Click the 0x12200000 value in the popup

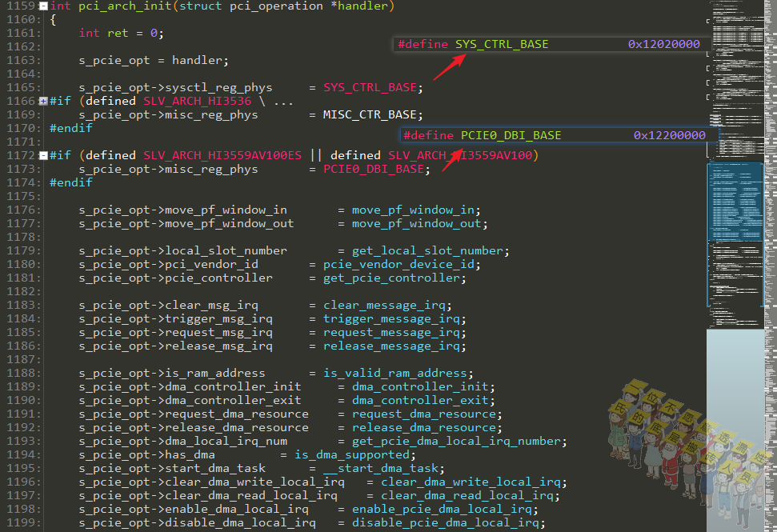[x=670, y=135]
